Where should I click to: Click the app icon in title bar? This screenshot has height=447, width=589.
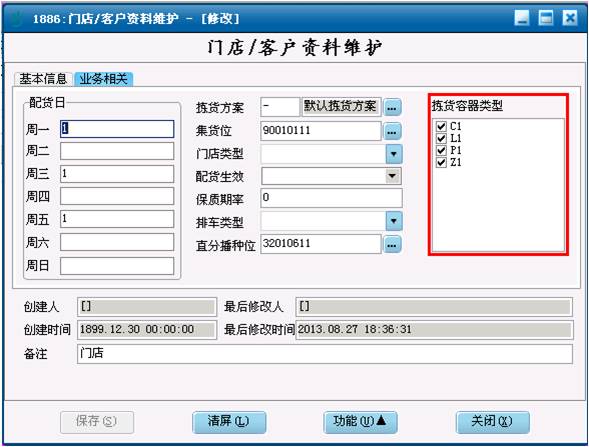tap(16, 18)
